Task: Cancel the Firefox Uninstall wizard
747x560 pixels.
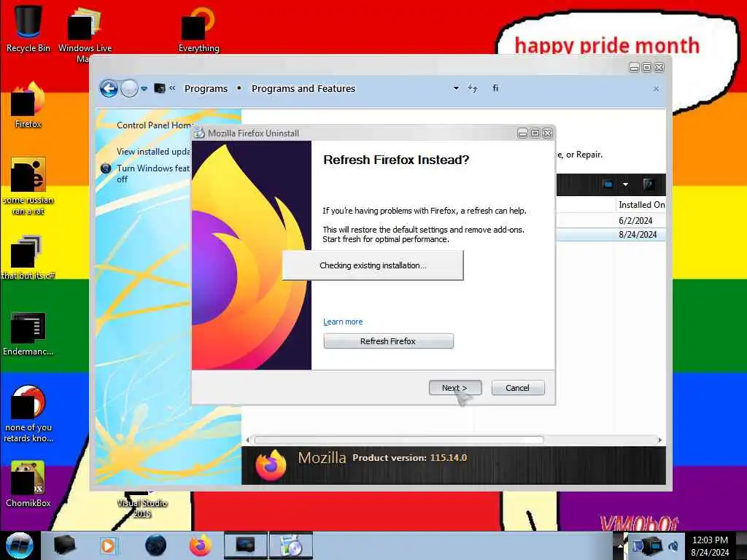Action: tap(517, 388)
